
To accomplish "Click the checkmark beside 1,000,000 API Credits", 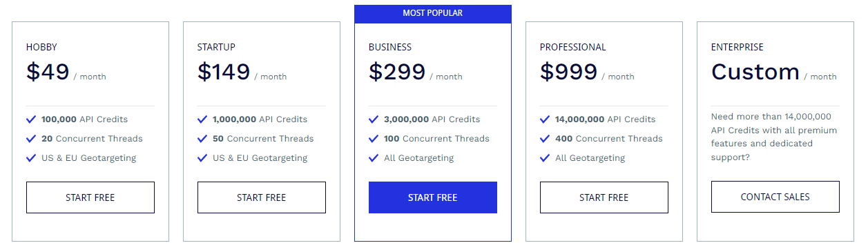I will tap(202, 119).
